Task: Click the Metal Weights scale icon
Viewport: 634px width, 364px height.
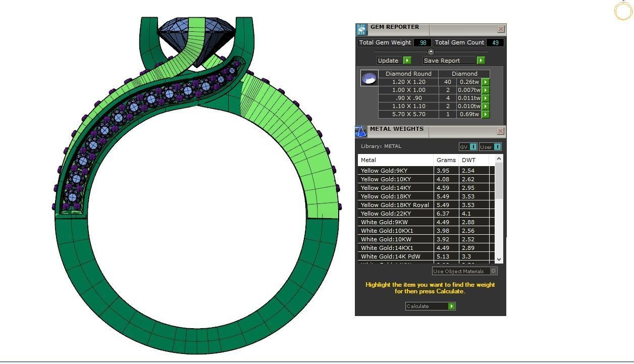Action: (x=360, y=132)
